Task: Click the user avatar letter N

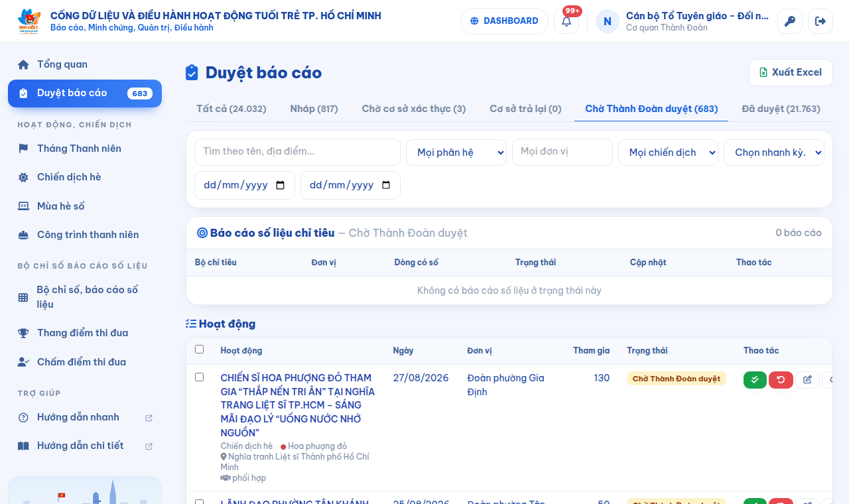Action: click(x=608, y=21)
